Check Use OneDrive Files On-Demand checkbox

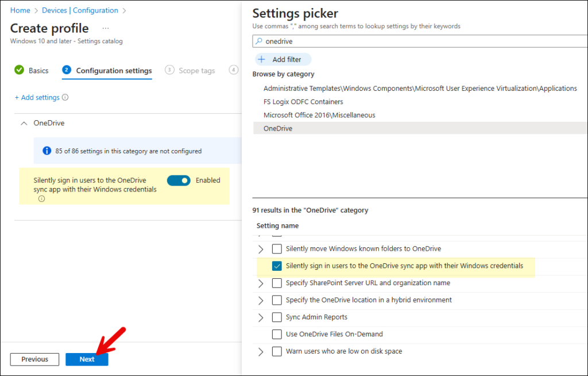(x=277, y=334)
